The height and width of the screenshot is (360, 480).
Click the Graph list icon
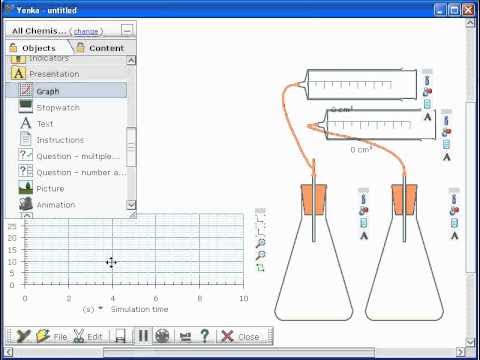(x=26, y=90)
